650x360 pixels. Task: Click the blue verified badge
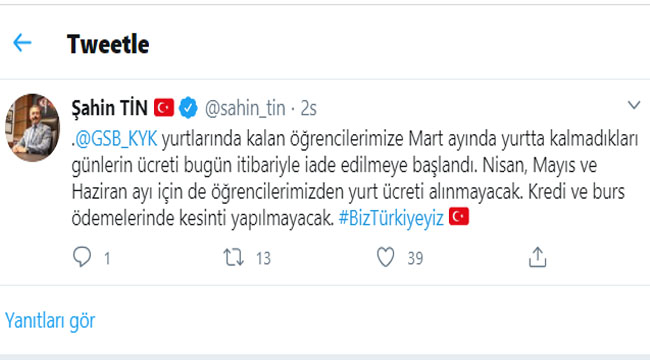coord(188,108)
